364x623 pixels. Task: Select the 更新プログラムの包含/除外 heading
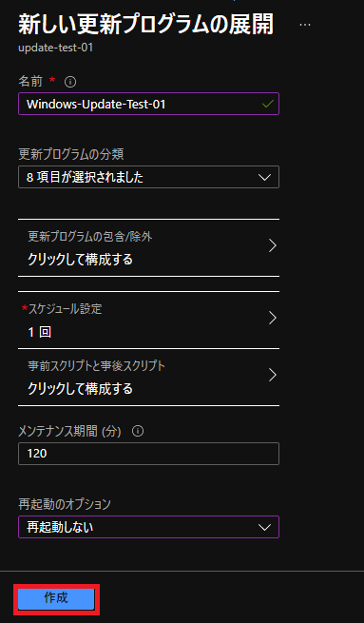pos(90,237)
